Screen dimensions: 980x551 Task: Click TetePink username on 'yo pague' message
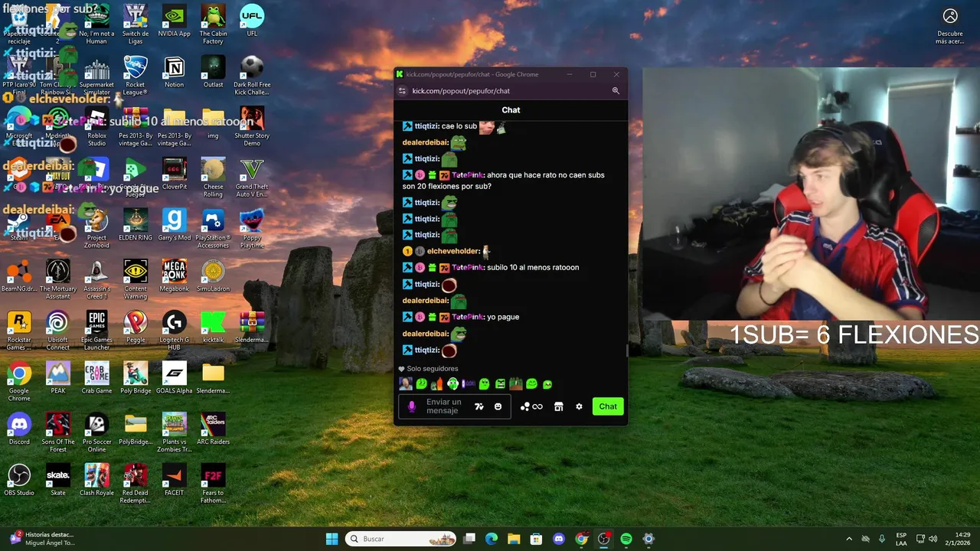click(x=468, y=317)
